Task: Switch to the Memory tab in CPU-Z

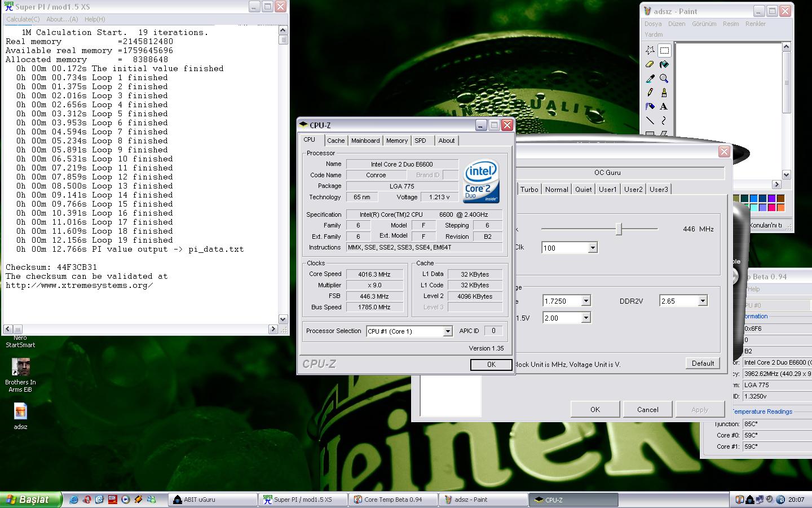Action: point(397,141)
